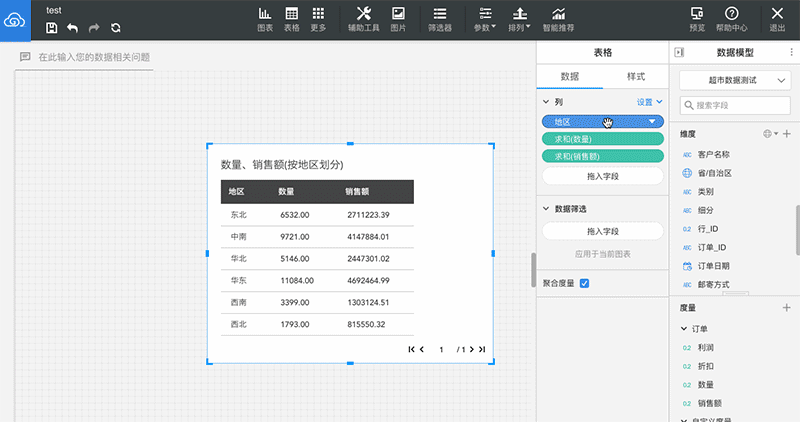Select the 利润 measure
Image resolution: width=800 pixels, height=422 pixels.
point(706,347)
